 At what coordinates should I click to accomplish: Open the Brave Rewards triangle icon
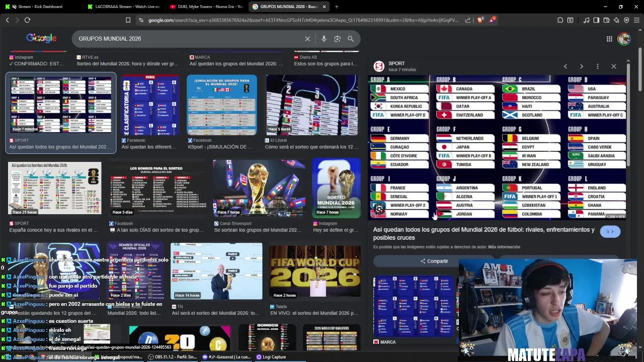tap(493, 20)
